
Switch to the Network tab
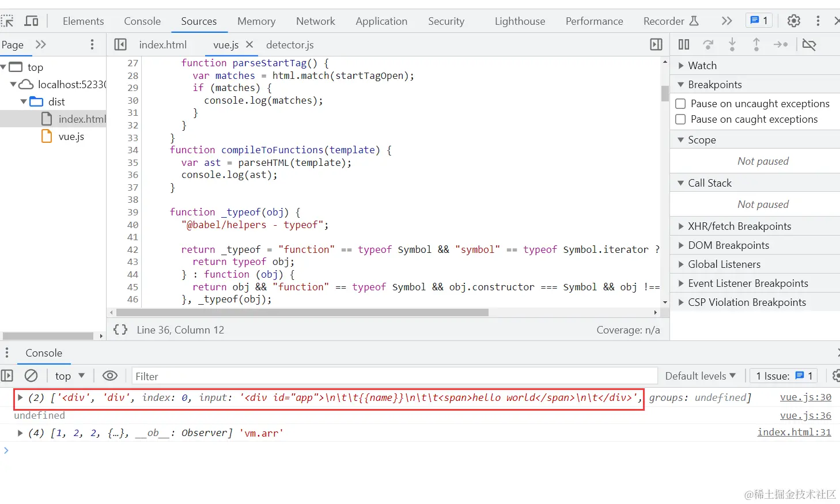point(316,21)
